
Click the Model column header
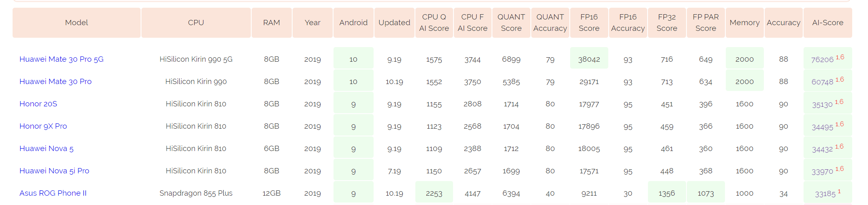(77, 23)
